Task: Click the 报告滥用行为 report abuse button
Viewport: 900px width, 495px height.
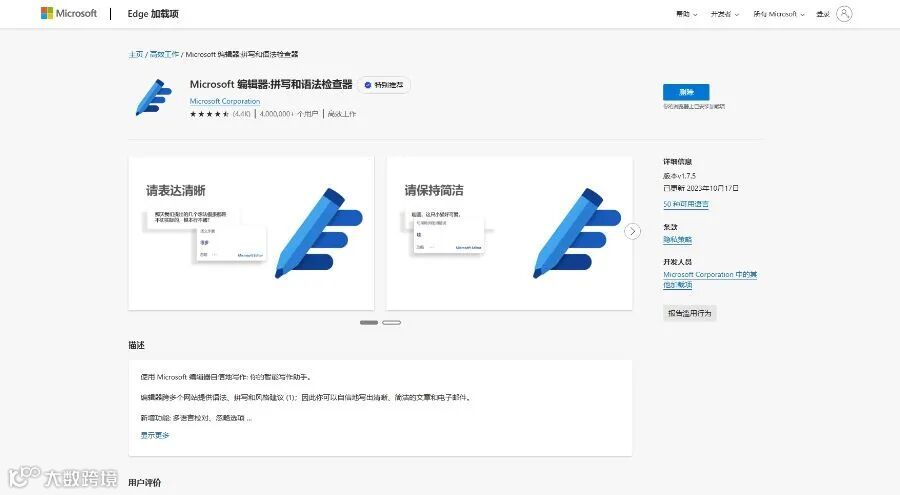Action: coord(689,313)
